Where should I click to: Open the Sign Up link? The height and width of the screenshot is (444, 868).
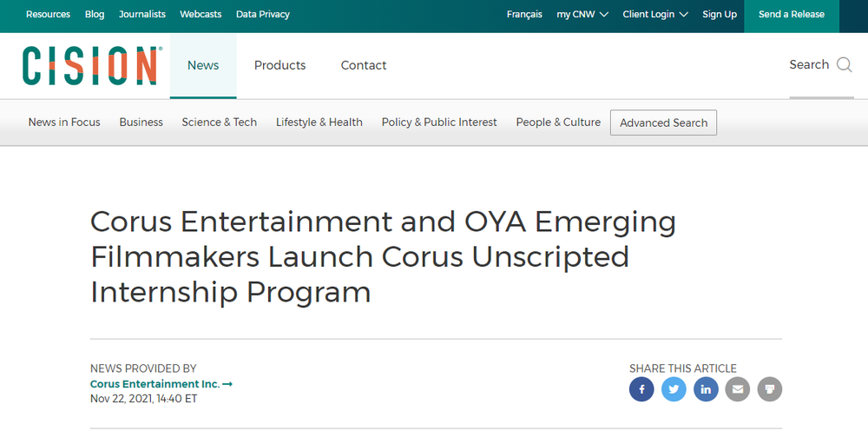click(x=720, y=15)
